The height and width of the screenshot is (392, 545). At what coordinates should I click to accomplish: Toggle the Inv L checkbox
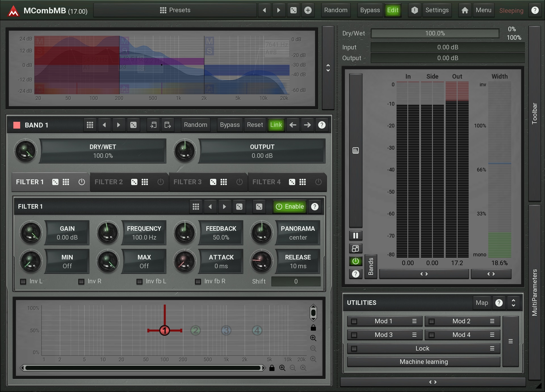[23, 282]
